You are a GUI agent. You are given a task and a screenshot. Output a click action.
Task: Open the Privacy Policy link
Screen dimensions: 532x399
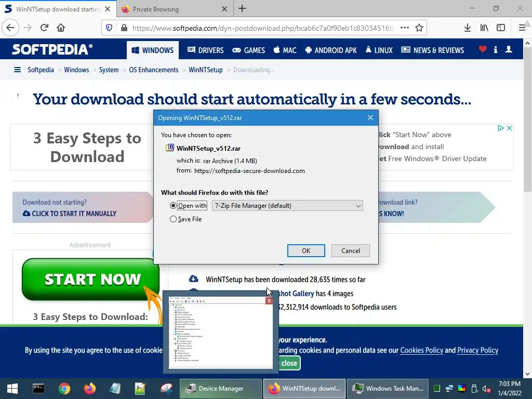click(x=478, y=350)
